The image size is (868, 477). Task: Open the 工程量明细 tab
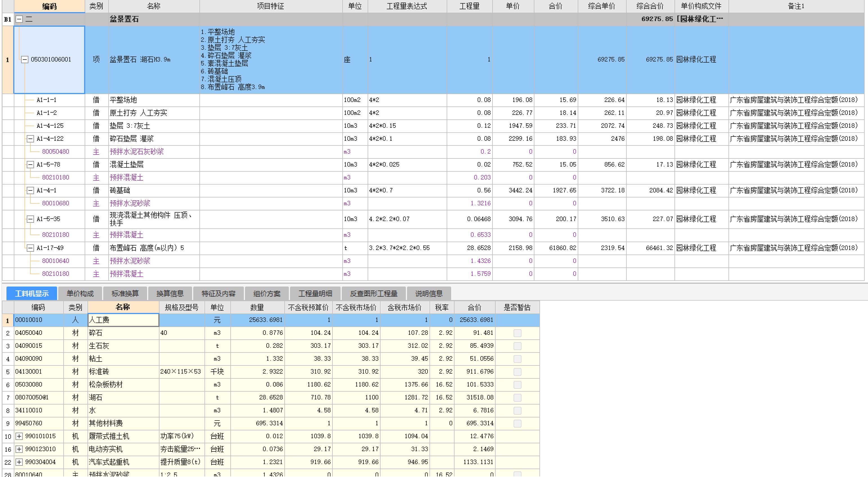[x=315, y=294]
